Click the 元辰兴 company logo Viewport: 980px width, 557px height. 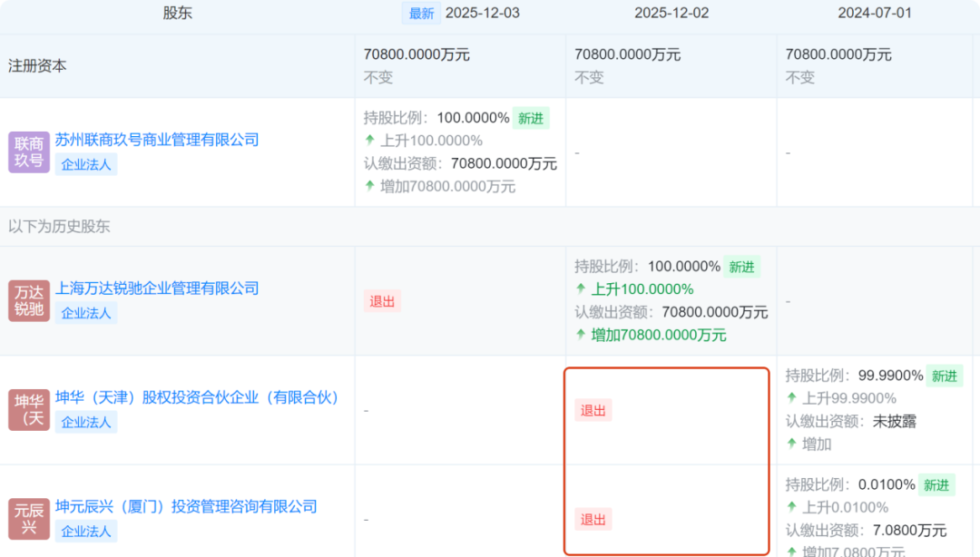coord(28,519)
